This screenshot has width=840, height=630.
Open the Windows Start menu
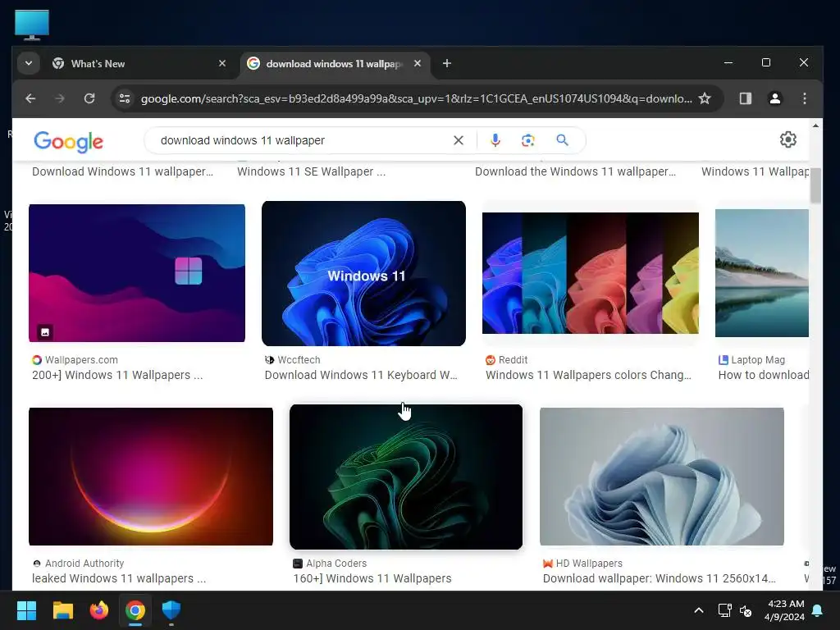26,610
